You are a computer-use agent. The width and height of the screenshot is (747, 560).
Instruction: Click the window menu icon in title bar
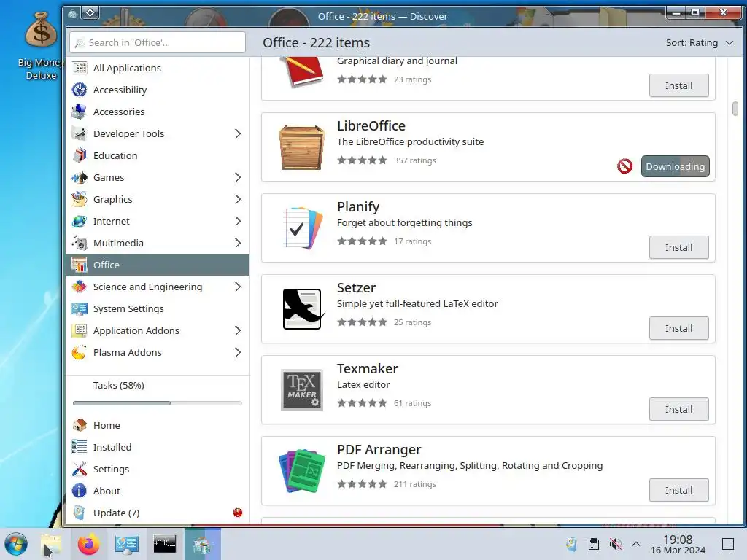[x=72, y=14]
